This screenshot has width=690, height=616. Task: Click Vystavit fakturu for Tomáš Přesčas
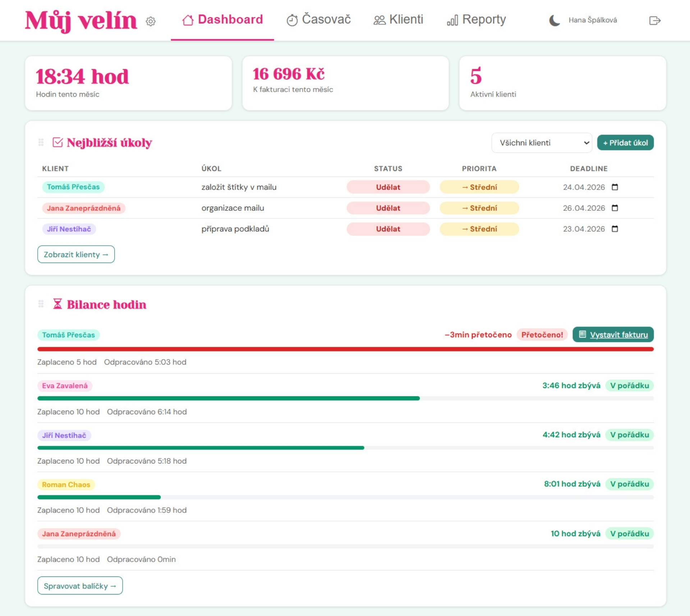point(613,334)
